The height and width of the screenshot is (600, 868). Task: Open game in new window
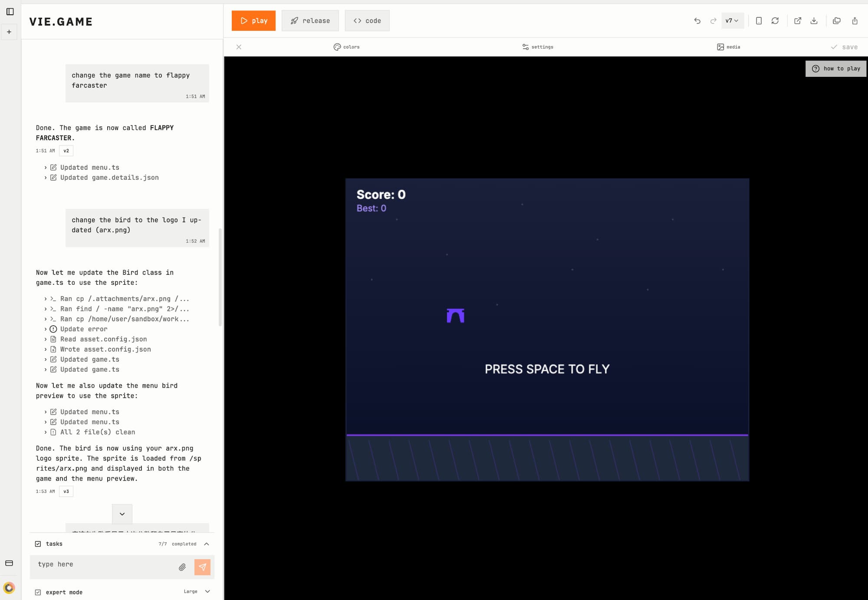pyautogui.click(x=798, y=21)
